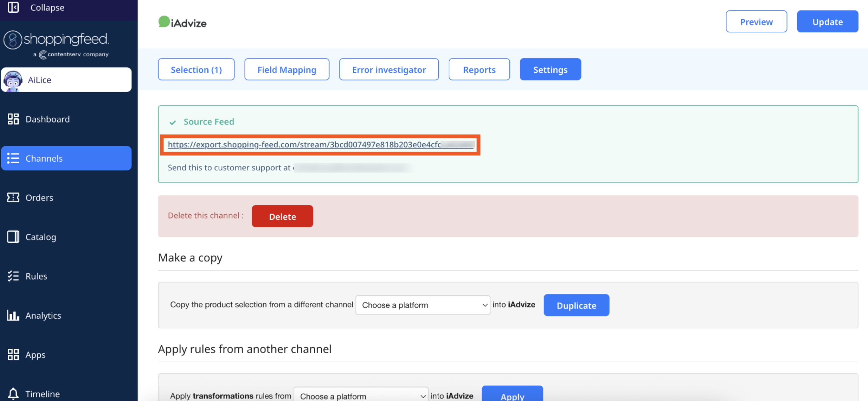This screenshot has width=868, height=401.
Task: Switch to the Selection (1) tab
Action: [196, 69]
